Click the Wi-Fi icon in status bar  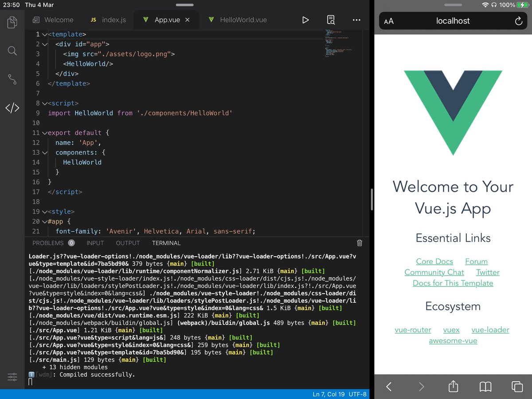coord(486,5)
